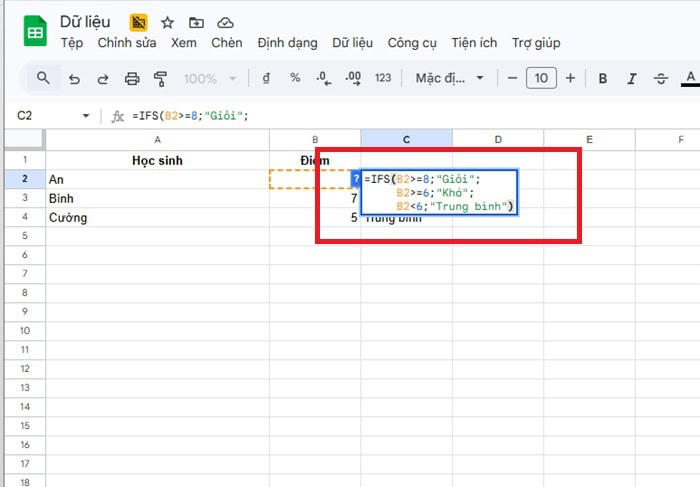
Task: Open the Chèn menu
Action: tap(227, 43)
